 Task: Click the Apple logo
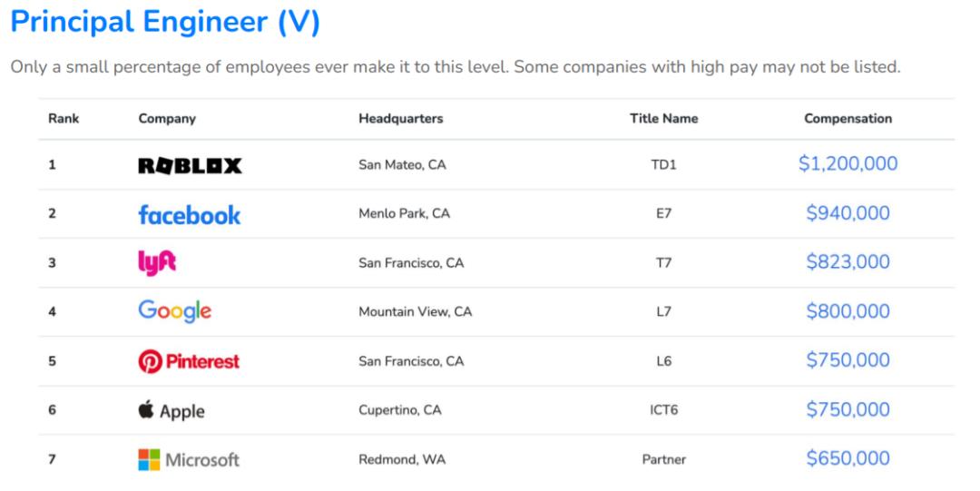[x=171, y=410]
